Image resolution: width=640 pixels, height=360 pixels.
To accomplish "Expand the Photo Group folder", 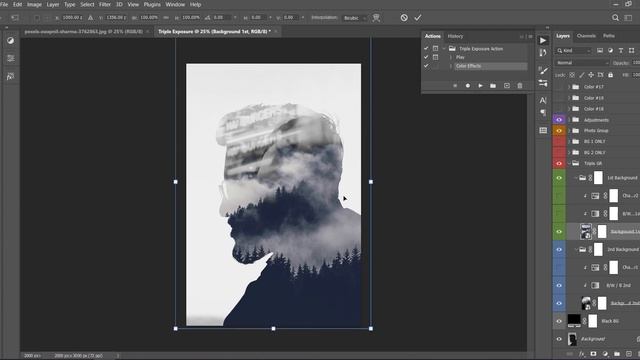I will [x=569, y=131].
